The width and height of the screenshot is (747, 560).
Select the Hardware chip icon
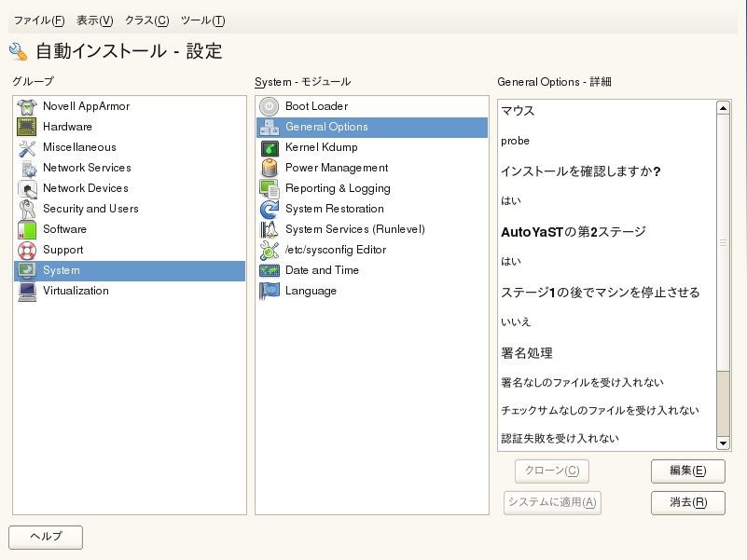27,127
